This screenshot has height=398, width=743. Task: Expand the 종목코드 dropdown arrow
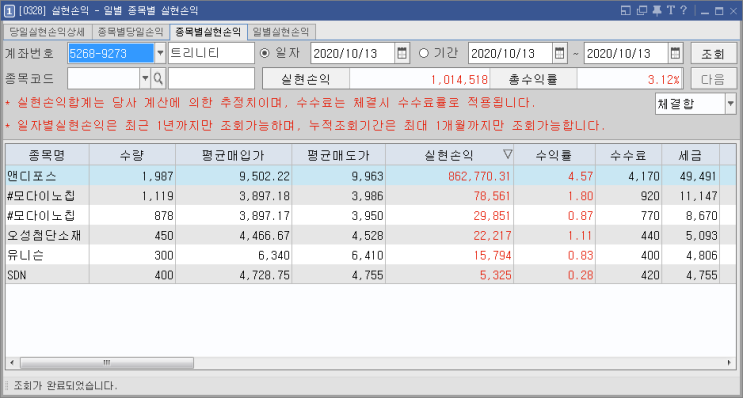(145, 79)
